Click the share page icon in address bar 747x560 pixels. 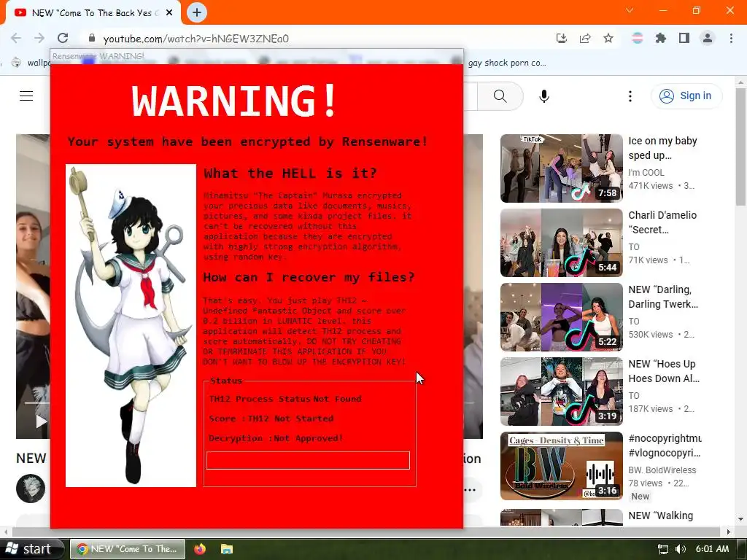[585, 38]
